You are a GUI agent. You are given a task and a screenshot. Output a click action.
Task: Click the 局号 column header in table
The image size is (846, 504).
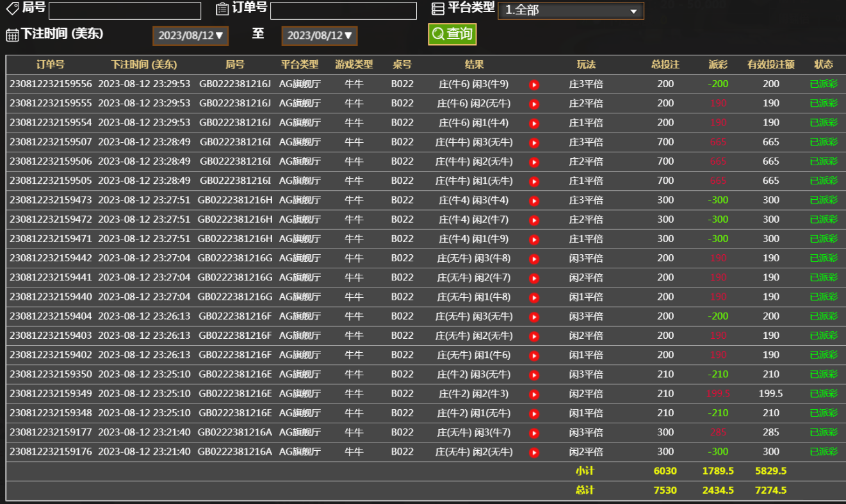[x=235, y=65]
